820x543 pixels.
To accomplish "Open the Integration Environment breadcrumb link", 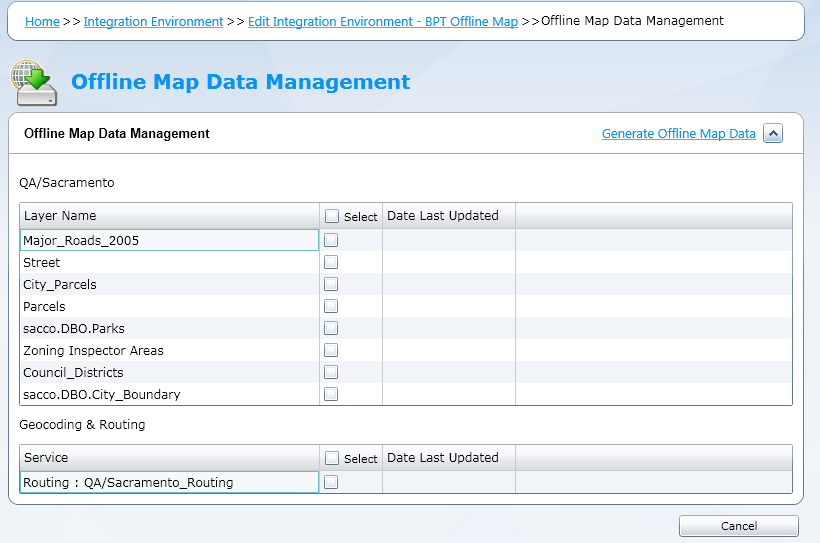I will click(x=153, y=21).
